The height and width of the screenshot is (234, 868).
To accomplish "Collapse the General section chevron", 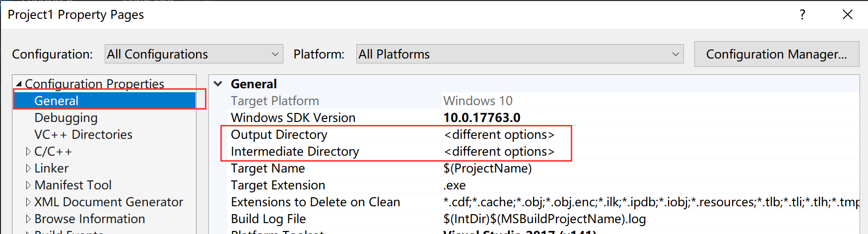I will click(218, 84).
